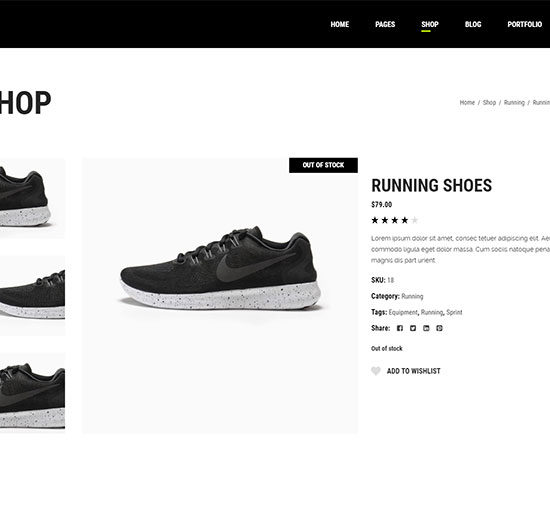Follow the Equipment tag link
This screenshot has width=550, height=520.
click(x=403, y=312)
